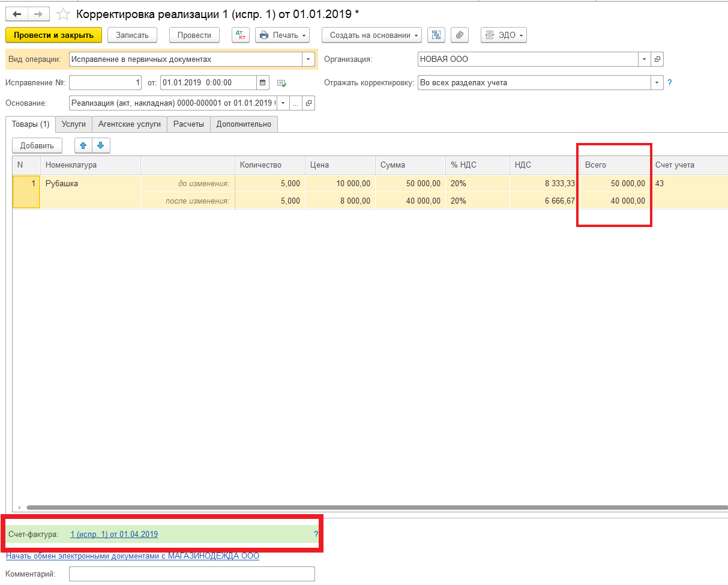Open attached files via paperclip icon
The image size is (728, 585).
coord(459,35)
